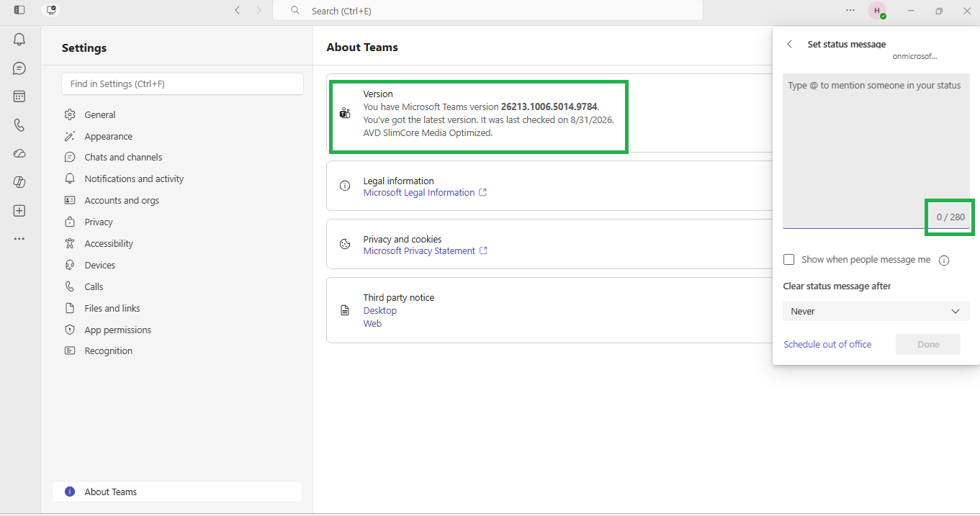Click the profile avatar H
Image resolution: width=980 pixels, height=516 pixels.
pos(877,11)
